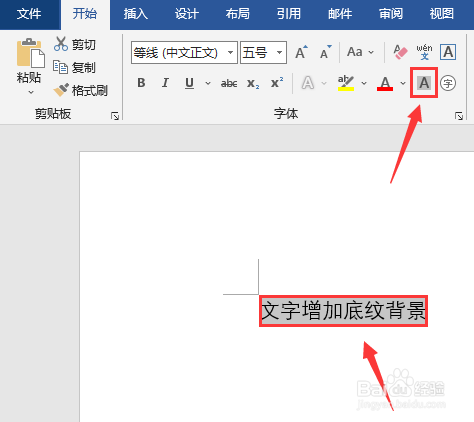The image size is (474, 422).
Task: Open the Phonetic Guide wén icon
Action: (x=424, y=52)
